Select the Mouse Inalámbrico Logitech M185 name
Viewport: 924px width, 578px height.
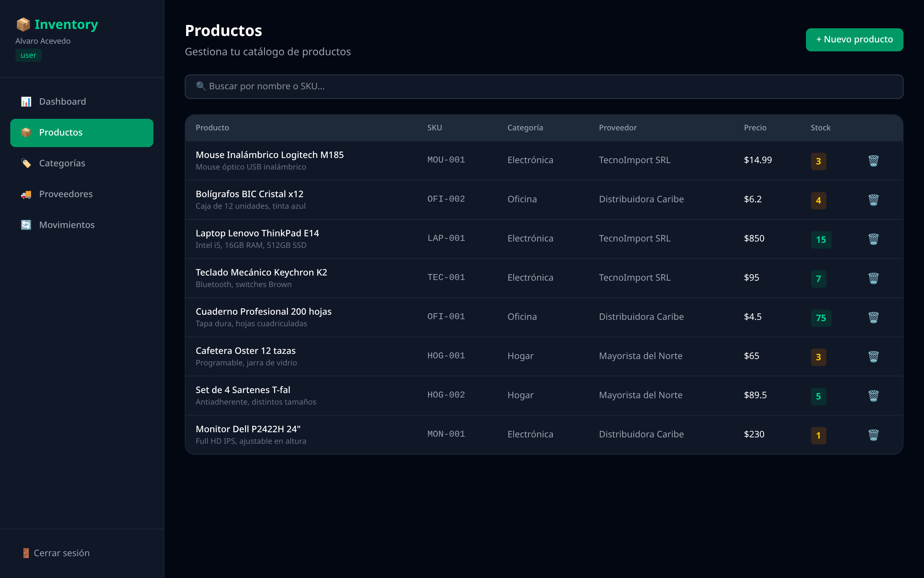(x=269, y=155)
